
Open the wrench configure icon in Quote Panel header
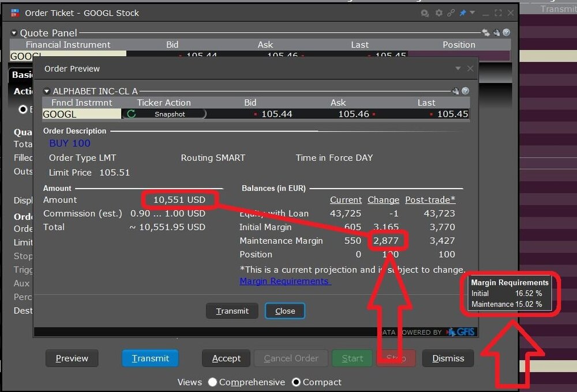coord(496,32)
